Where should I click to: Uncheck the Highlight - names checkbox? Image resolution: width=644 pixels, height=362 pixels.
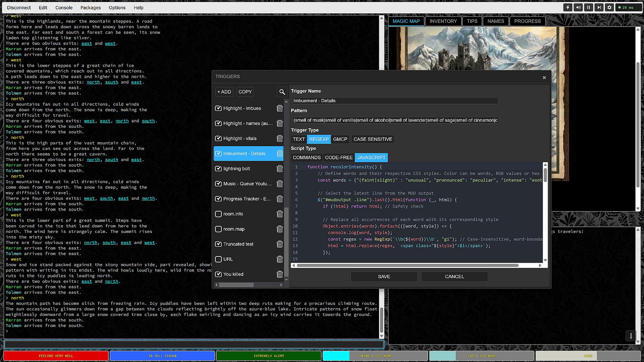[218, 123]
